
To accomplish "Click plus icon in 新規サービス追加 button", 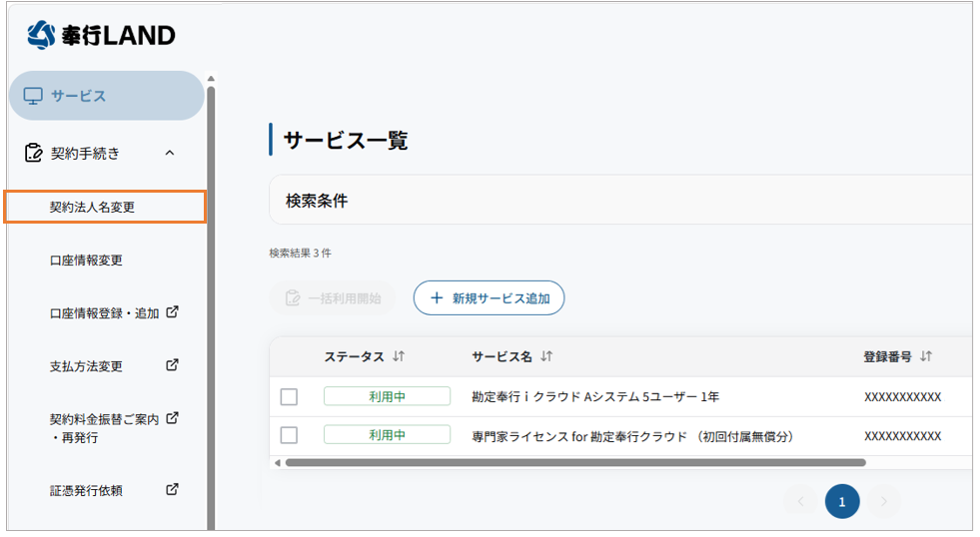I will coord(437,297).
